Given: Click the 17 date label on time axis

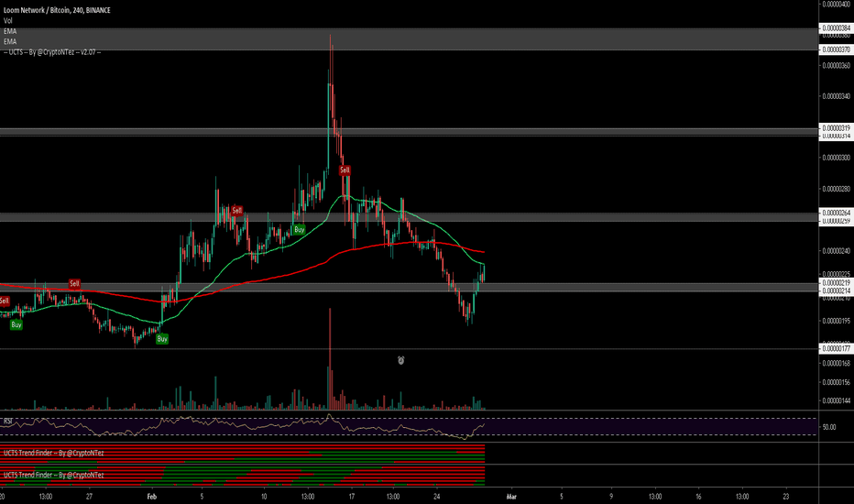Looking at the screenshot, I should point(352,497).
